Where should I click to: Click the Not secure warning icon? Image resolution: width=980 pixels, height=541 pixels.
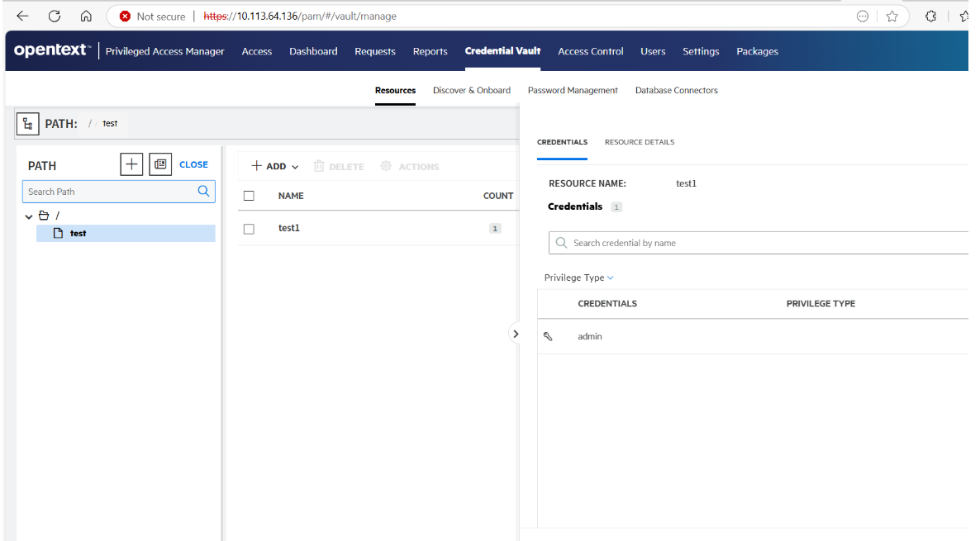click(x=125, y=17)
